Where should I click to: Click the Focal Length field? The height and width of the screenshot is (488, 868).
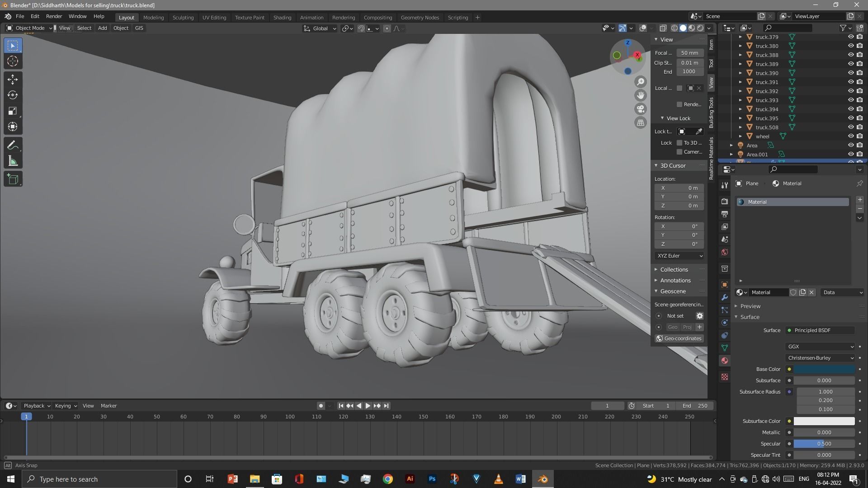tap(689, 53)
